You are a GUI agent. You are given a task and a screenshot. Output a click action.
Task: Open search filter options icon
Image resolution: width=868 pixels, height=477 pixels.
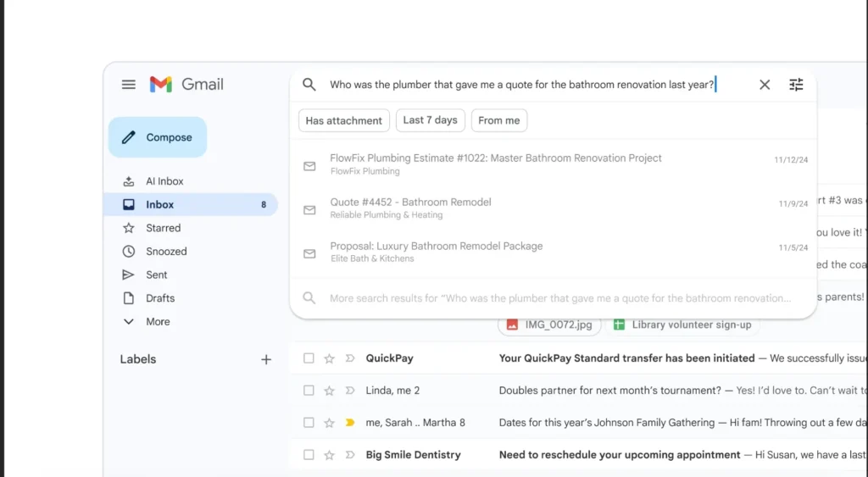[796, 85]
